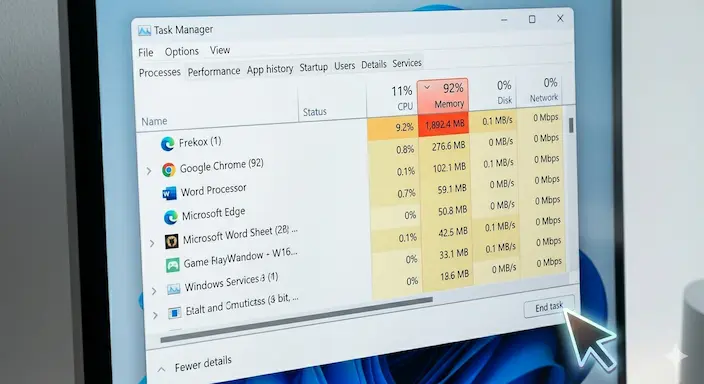This screenshot has height=384, width=704.
Task: Click the 102.1 MB memory cell
Action: (x=449, y=168)
